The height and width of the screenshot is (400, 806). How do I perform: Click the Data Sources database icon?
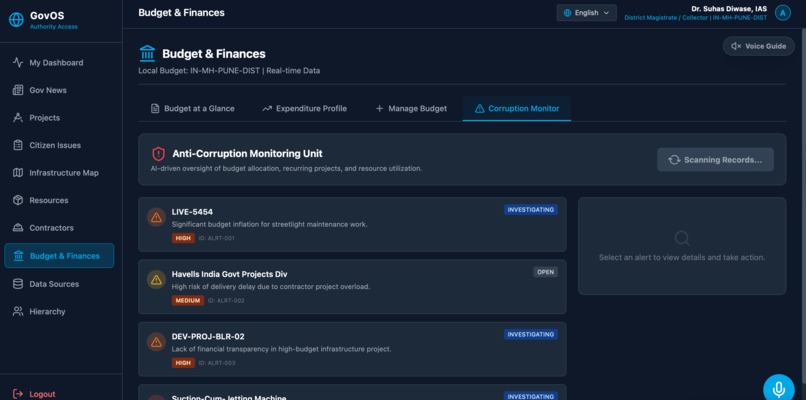tap(18, 284)
